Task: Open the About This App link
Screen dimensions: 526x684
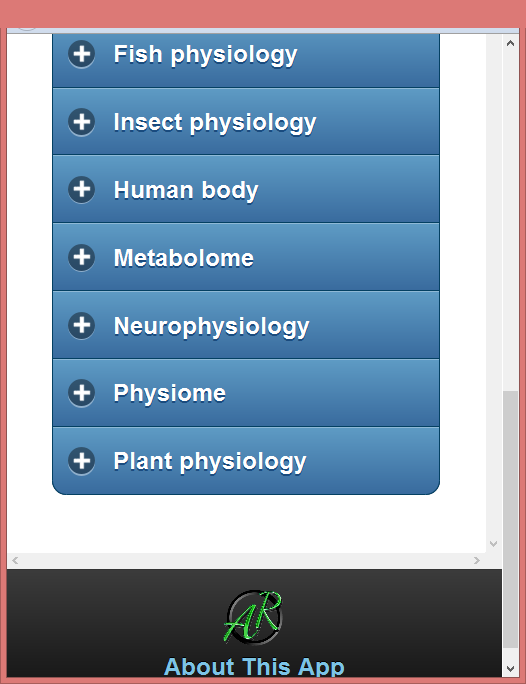Action: tap(254, 667)
